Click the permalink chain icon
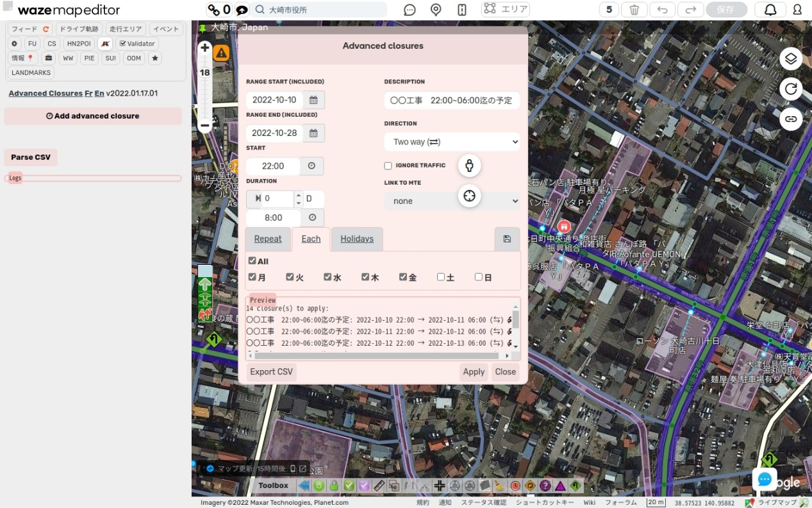The image size is (812, 508). point(791,119)
